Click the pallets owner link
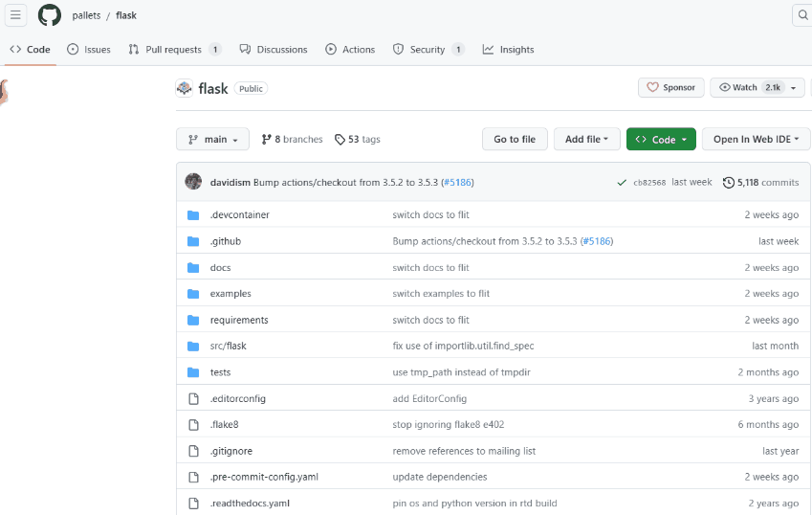The height and width of the screenshot is (515, 812). (86, 15)
